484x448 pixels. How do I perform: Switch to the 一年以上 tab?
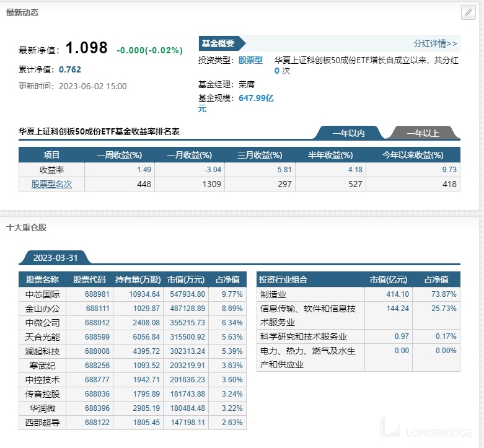click(x=423, y=133)
